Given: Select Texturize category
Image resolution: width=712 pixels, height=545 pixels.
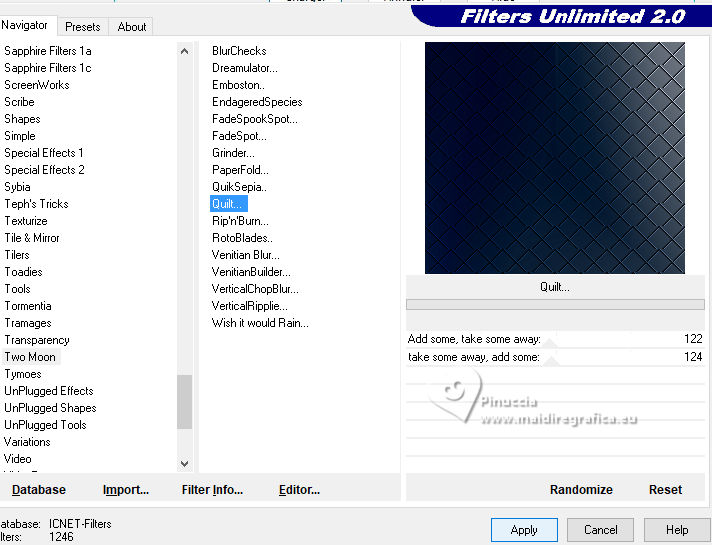Looking at the screenshot, I should 26,221.
